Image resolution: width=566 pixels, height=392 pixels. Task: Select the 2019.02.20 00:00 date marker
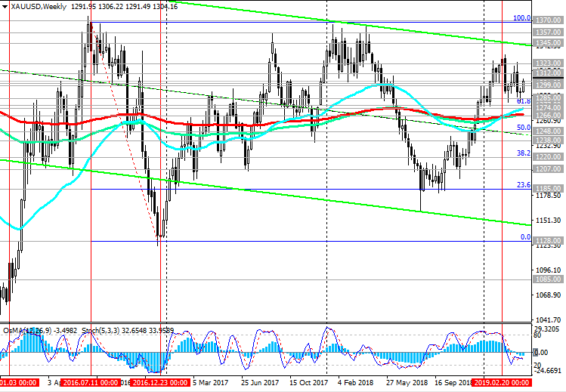(x=502, y=383)
